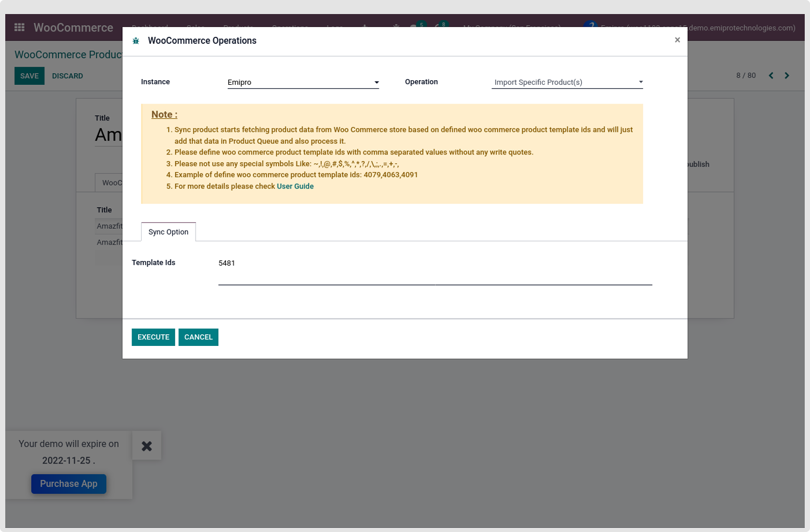Viewport: 810px width, 532px height.
Task: Go to next record arrow
Action: (787, 75)
